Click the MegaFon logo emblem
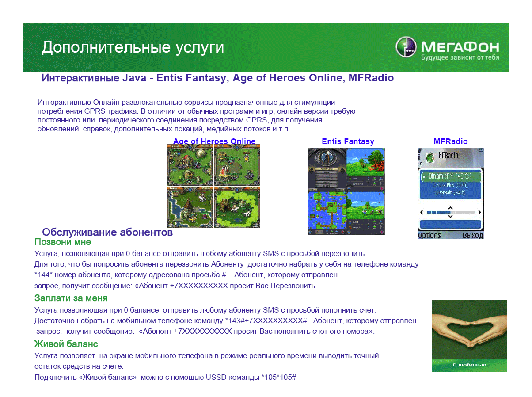Screen dimensions: 532x397 tap(406, 47)
